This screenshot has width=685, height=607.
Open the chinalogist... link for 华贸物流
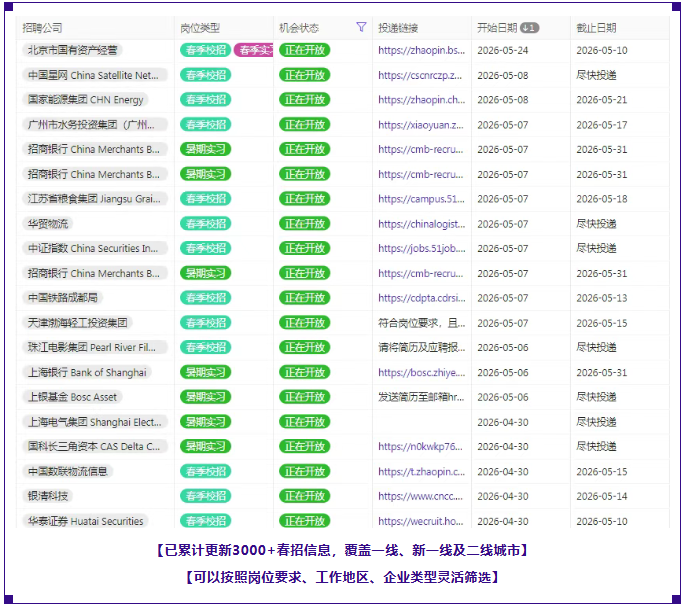422,224
